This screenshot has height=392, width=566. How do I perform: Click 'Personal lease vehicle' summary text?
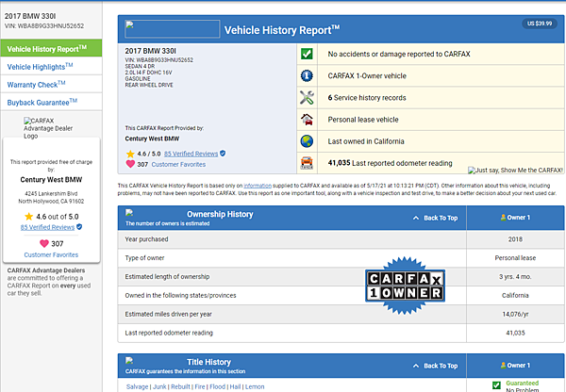tap(363, 120)
